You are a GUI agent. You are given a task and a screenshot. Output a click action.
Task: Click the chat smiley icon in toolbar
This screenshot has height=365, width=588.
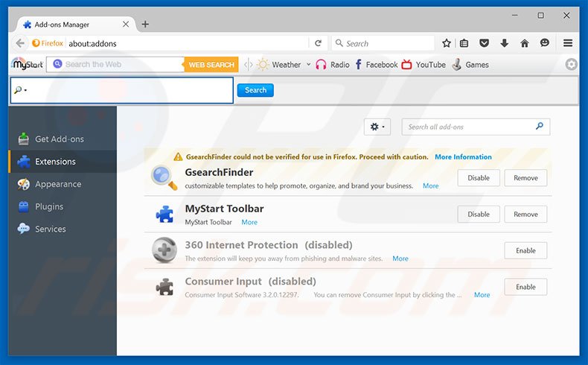click(545, 43)
